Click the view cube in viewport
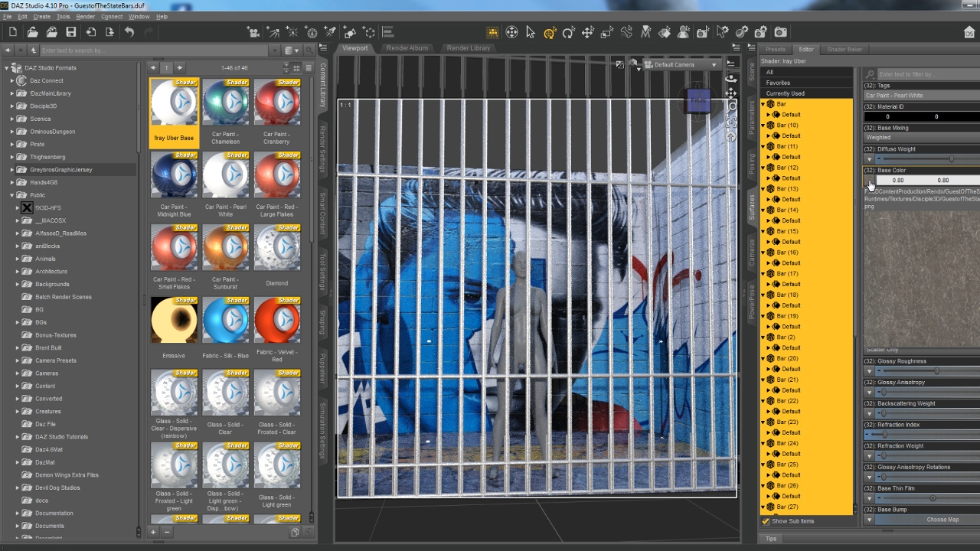The image size is (980, 551). [697, 101]
